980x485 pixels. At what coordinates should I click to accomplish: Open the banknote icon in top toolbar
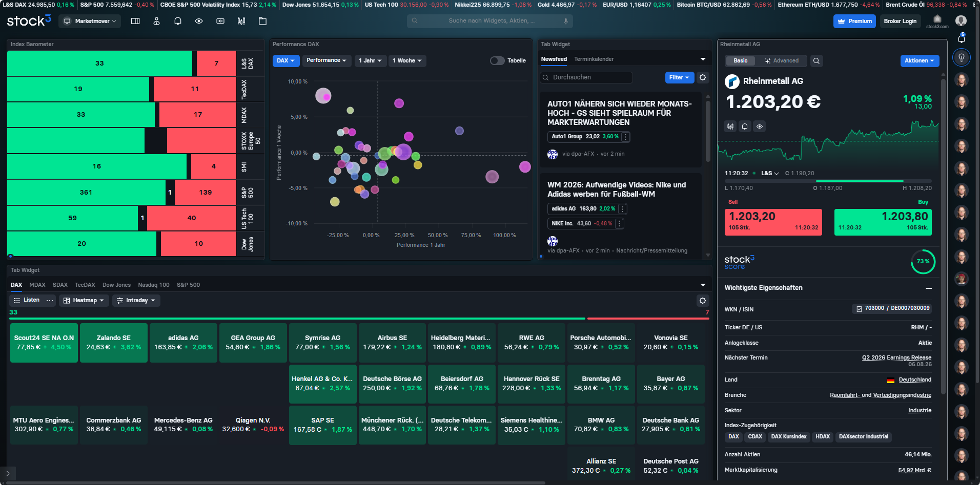(220, 21)
